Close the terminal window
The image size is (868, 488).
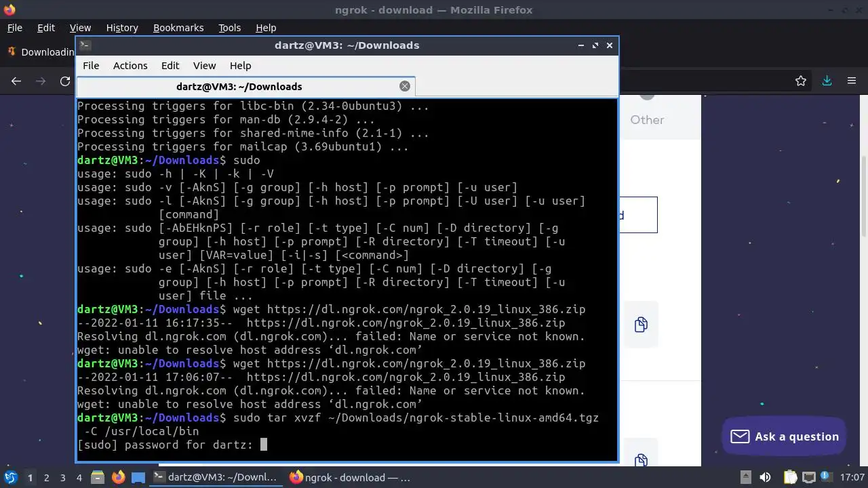coord(610,45)
